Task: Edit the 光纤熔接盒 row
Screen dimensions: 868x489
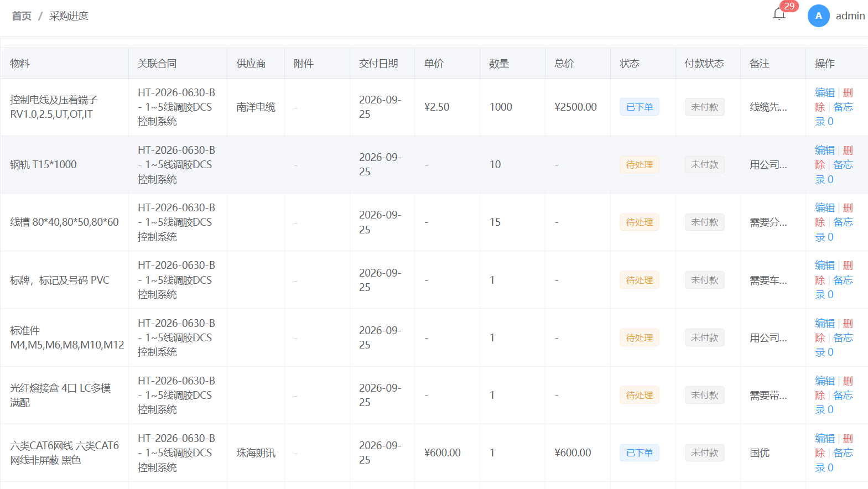Action: (x=825, y=381)
